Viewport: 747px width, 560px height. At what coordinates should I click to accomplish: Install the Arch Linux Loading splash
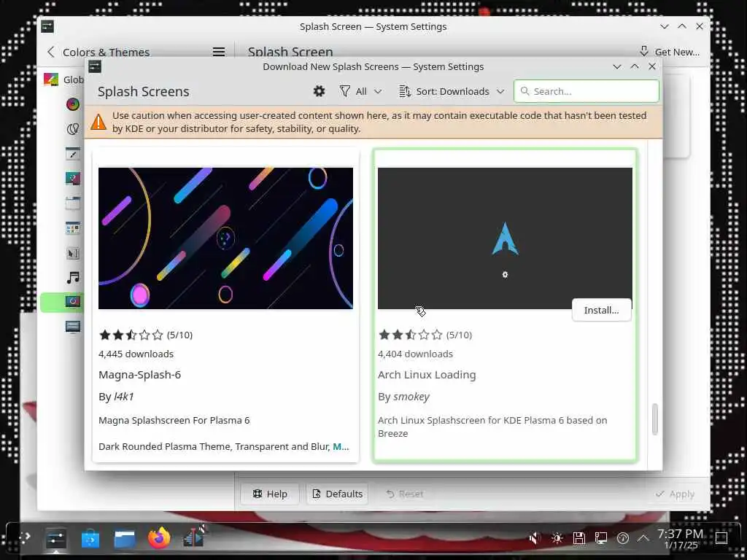coord(602,310)
